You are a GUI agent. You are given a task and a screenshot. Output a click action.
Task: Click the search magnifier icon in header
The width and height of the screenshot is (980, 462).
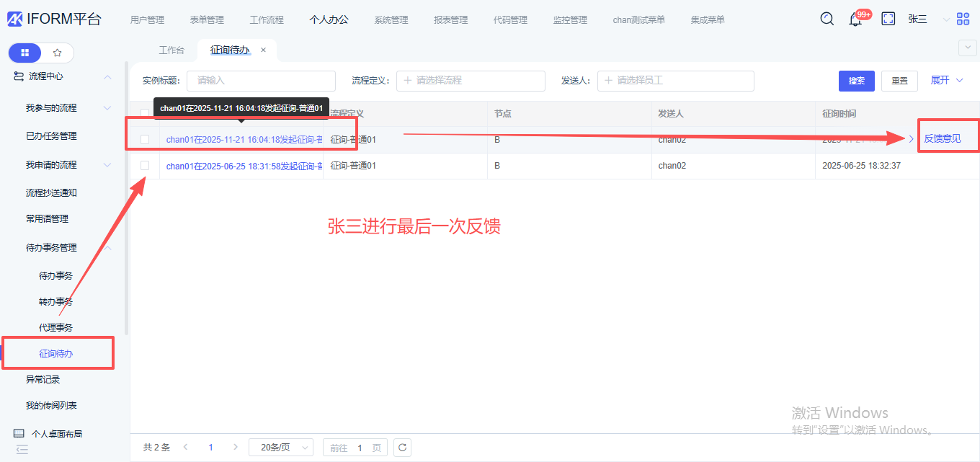tap(827, 19)
